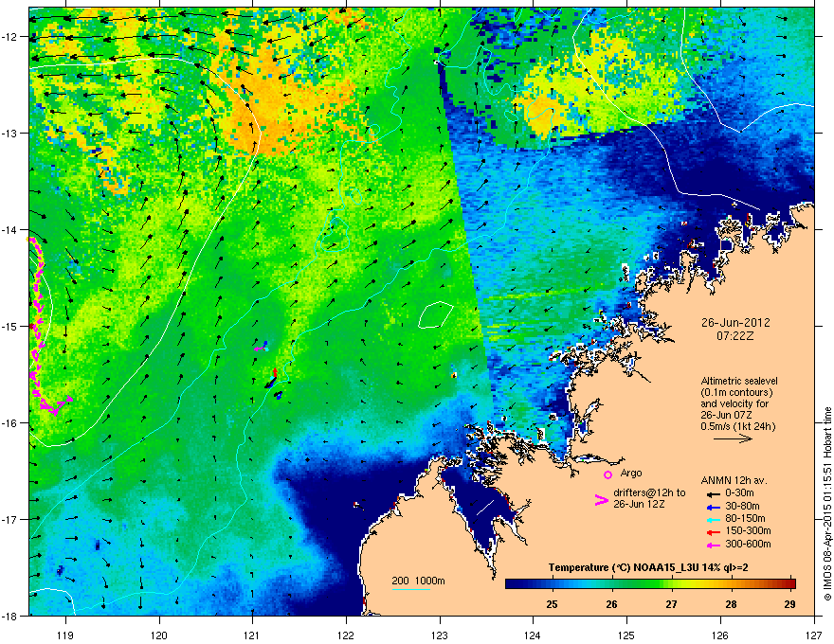This screenshot has width=834, height=644.
Task: Click the small closed white sea-level contour oval
Action: tap(436, 314)
